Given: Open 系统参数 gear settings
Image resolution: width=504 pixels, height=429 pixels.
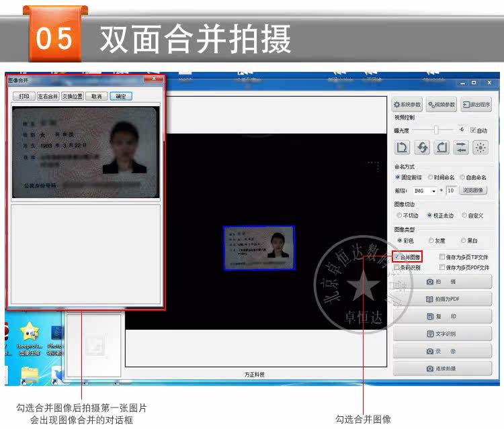Looking at the screenshot, I should [x=408, y=105].
